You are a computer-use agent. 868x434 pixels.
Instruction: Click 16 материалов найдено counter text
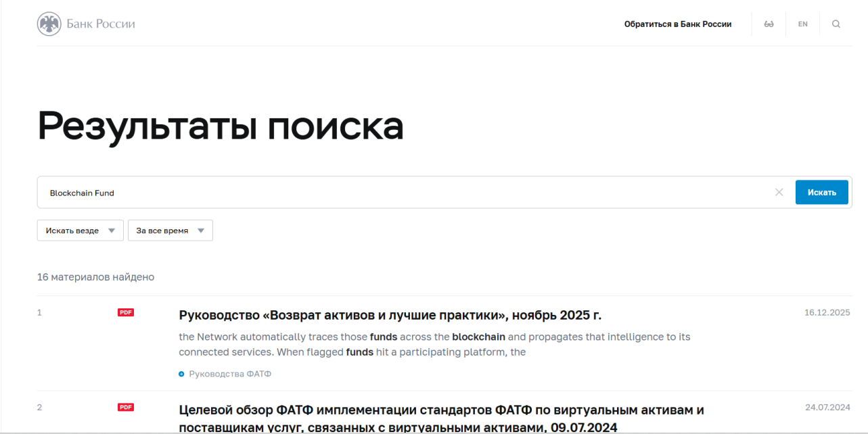click(x=95, y=277)
